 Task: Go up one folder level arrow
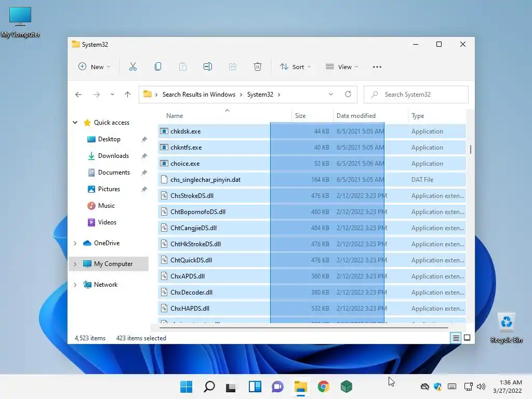pos(128,95)
